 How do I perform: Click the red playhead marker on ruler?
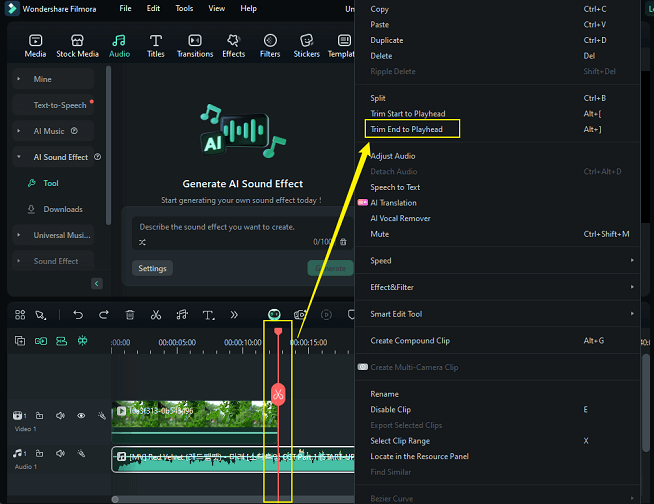tap(278, 332)
